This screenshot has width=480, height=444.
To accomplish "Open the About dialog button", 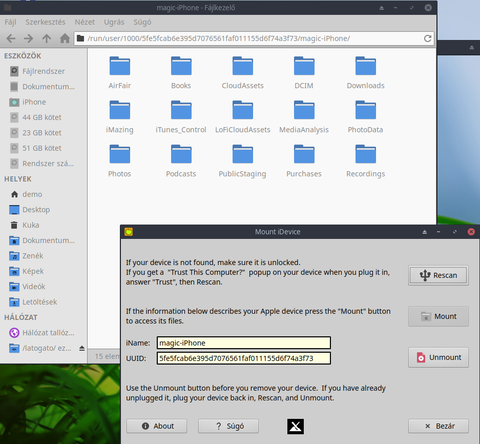I will [x=157, y=426].
